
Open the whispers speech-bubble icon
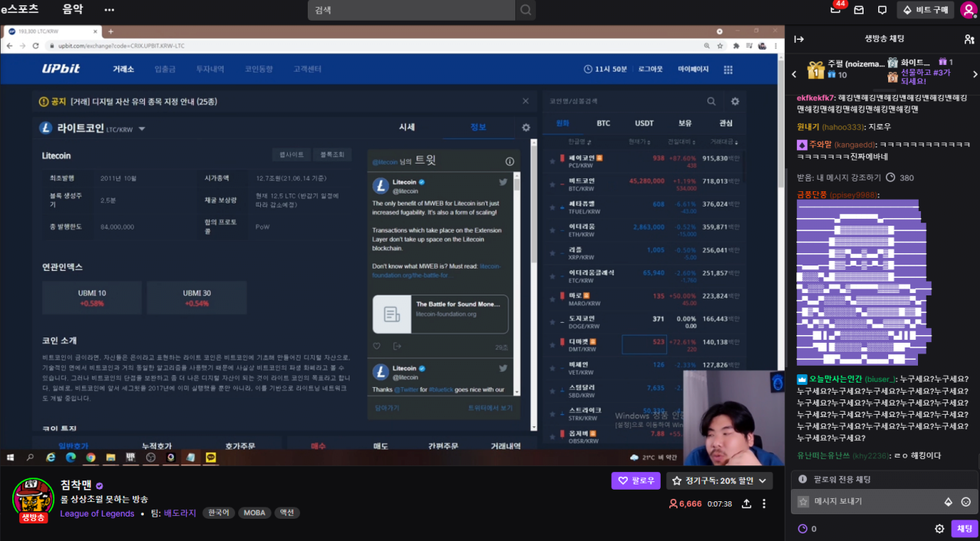click(882, 10)
